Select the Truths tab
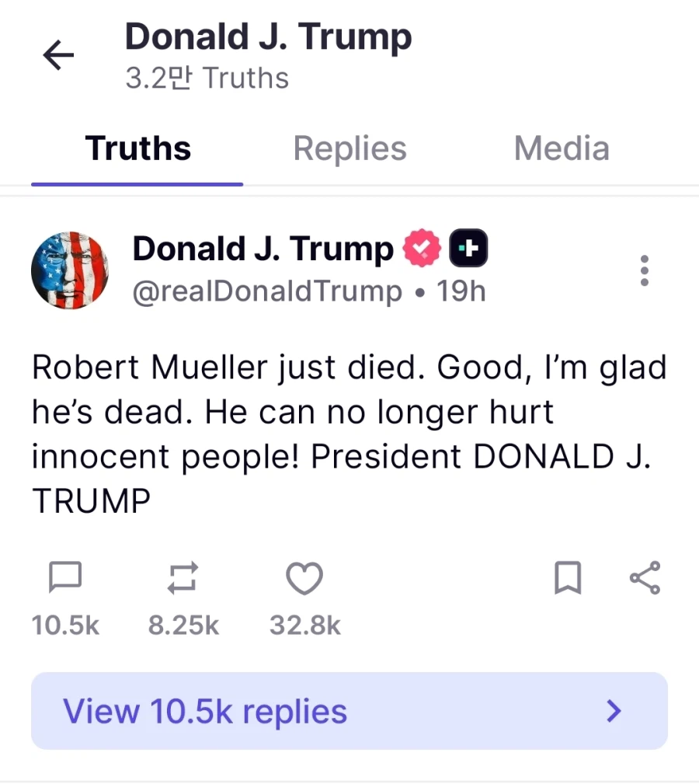Image resolution: width=699 pixels, height=784 pixels. click(x=138, y=148)
